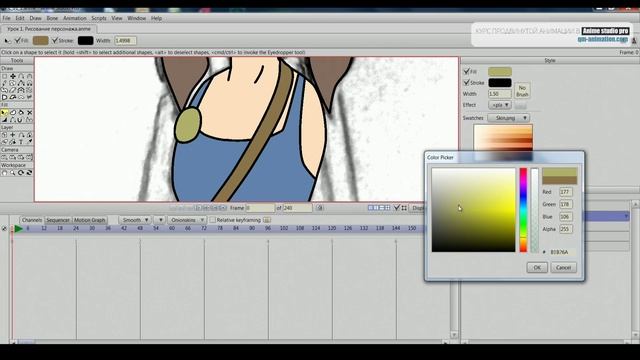Click the rainbow hue slider in Color Picker
Viewport: 640px width, 360px height.
tap(523, 210)
